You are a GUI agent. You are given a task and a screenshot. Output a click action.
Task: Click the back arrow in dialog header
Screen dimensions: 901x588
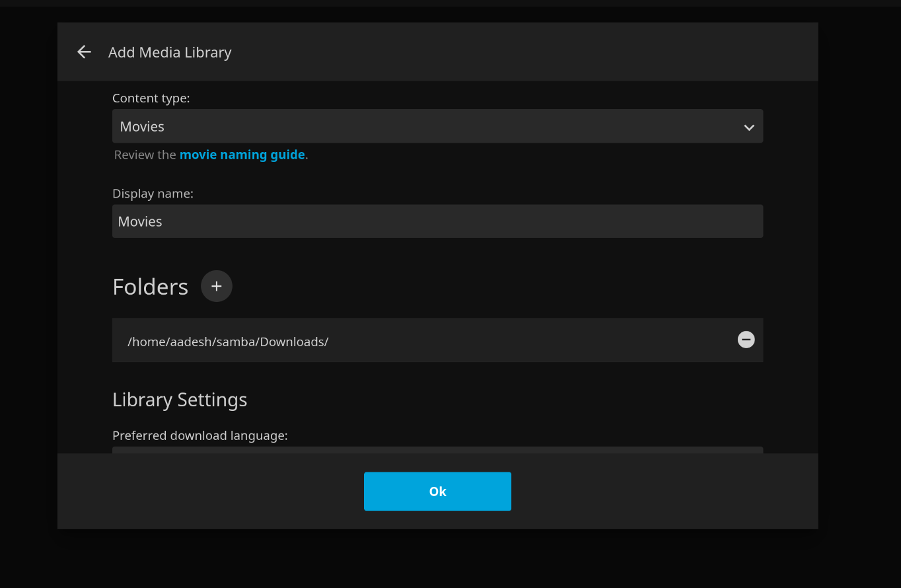(x=84, y=52)
